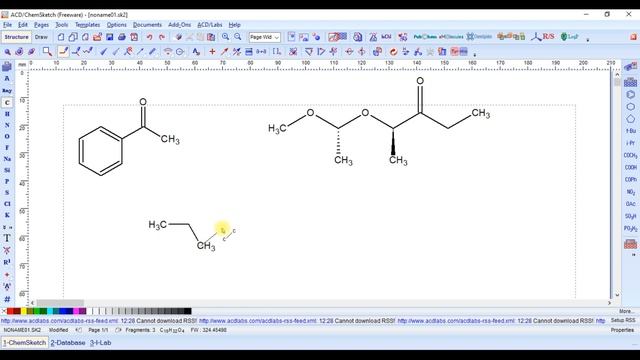Click the Edit Atom Label tool
Viewport: 640px width, 360px height.
click(x=196, y=51)
